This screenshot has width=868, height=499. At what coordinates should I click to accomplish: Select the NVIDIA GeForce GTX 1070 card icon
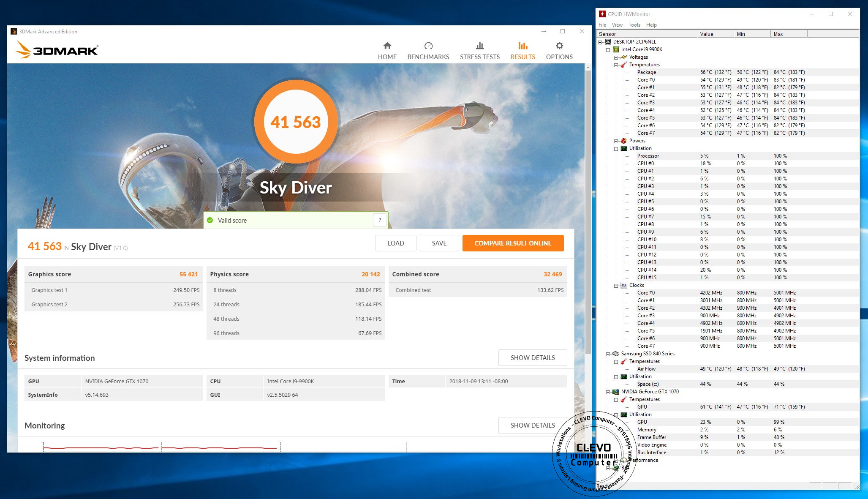pyautogui.click(x=616, y=392)
